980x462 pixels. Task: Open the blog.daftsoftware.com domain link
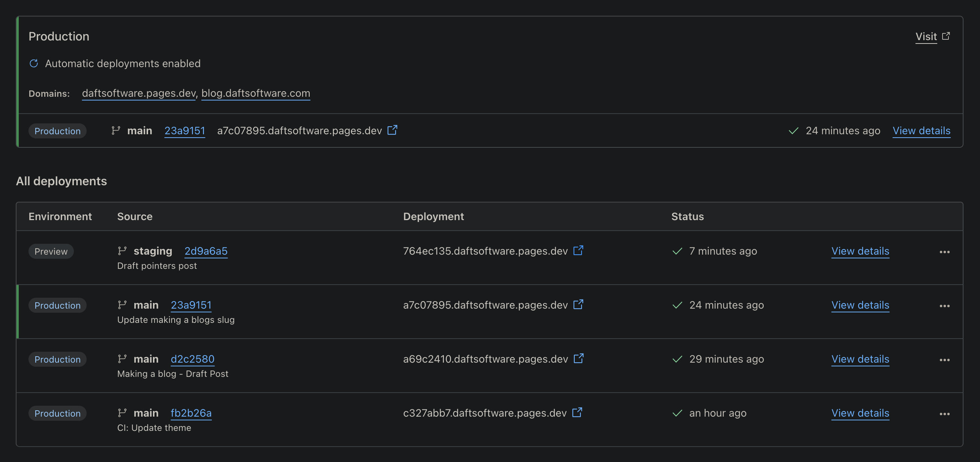pyautogui.click(x=255, y=93)
